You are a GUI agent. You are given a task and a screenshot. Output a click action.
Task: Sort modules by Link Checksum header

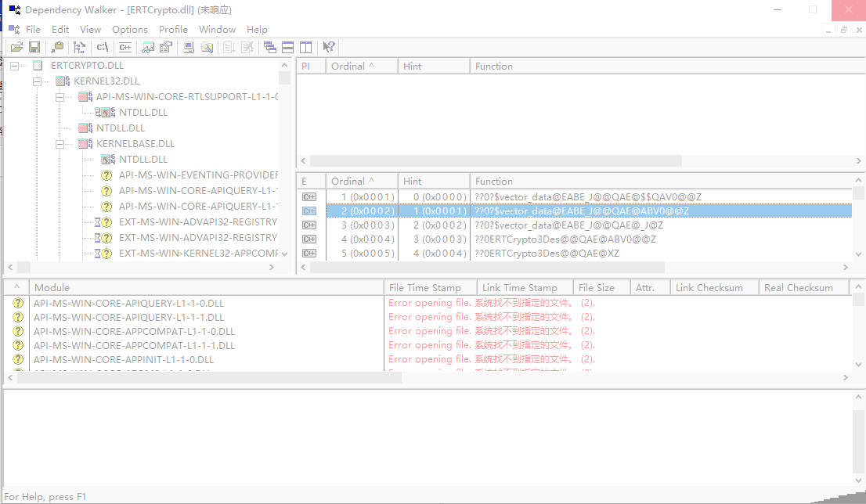(x=715, y=287)
